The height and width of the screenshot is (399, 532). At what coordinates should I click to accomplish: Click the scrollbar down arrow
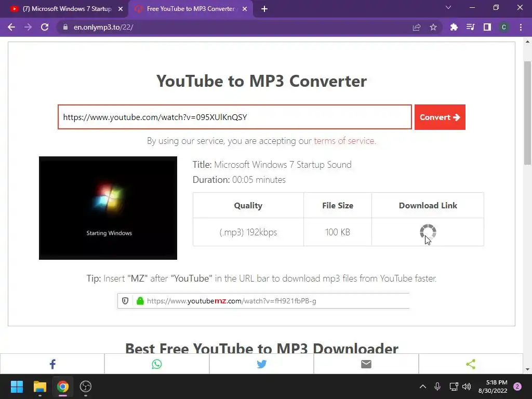(527, 369)
